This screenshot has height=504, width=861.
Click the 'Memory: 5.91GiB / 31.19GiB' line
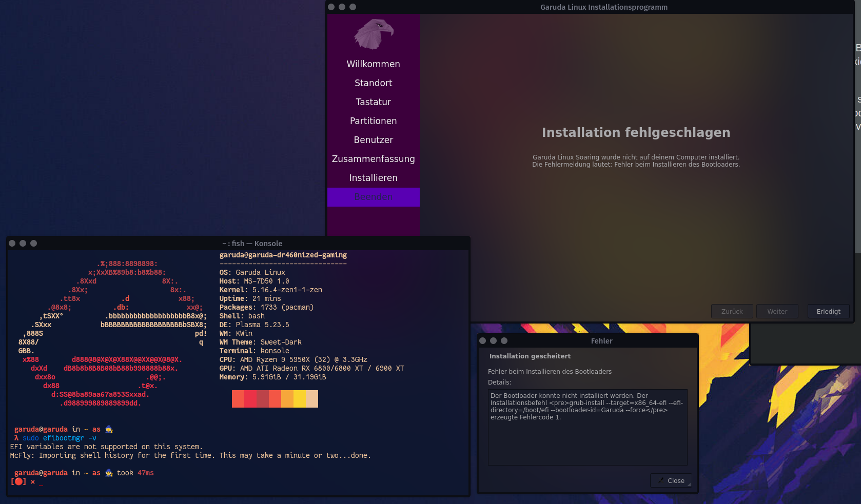[273, 377]
